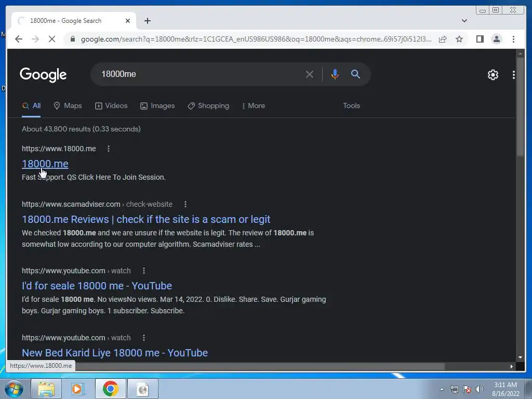Stop loading the page
The height and width of the screenshot is (399, 532).
[x=51, y=39]
